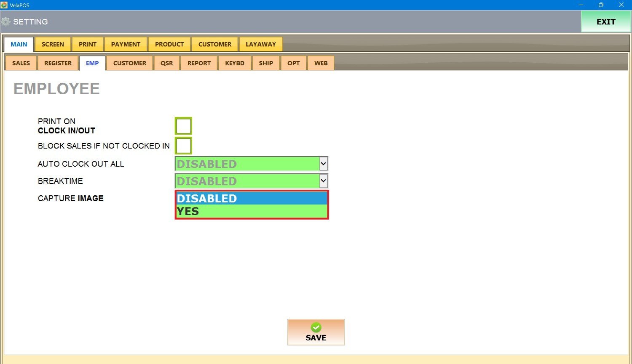Minimize the VelaPOS window
Screen dimensions: 632x364
pos(581,5)
